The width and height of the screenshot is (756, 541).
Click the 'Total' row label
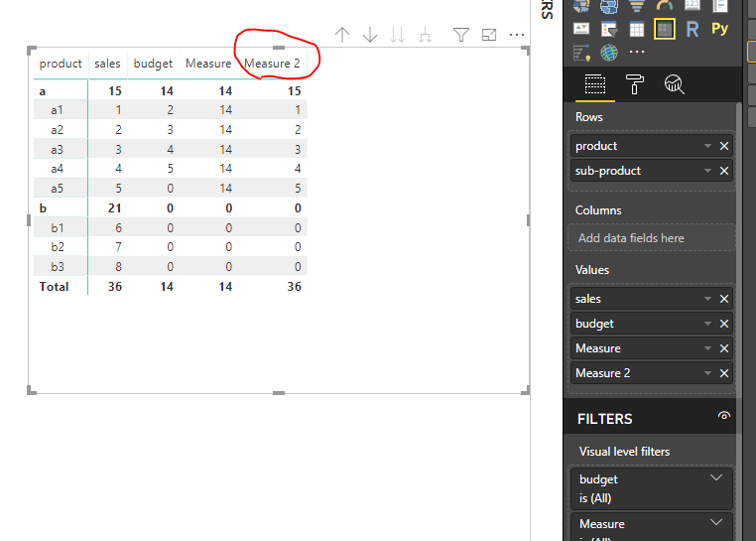54,287
